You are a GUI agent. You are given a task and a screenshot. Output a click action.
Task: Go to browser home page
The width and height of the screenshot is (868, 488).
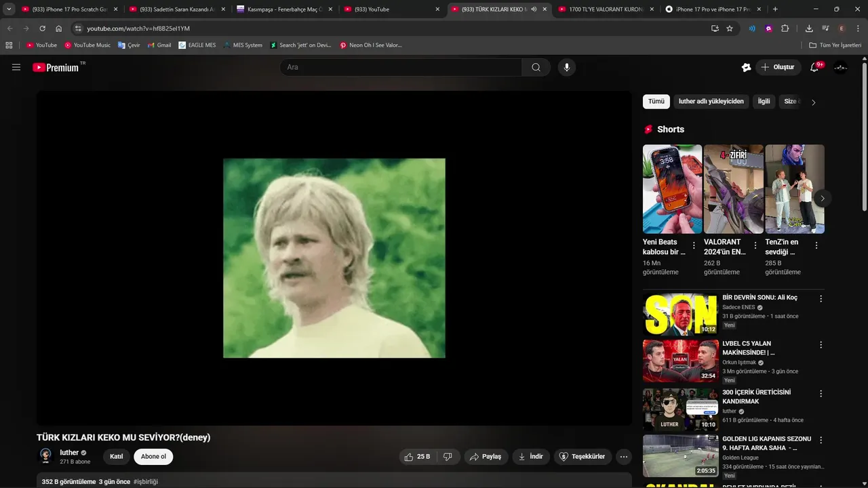pos(59,28)
